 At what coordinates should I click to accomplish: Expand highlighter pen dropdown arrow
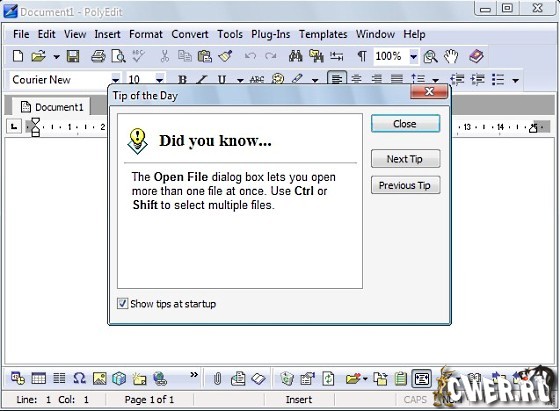[x=315, y=80]
